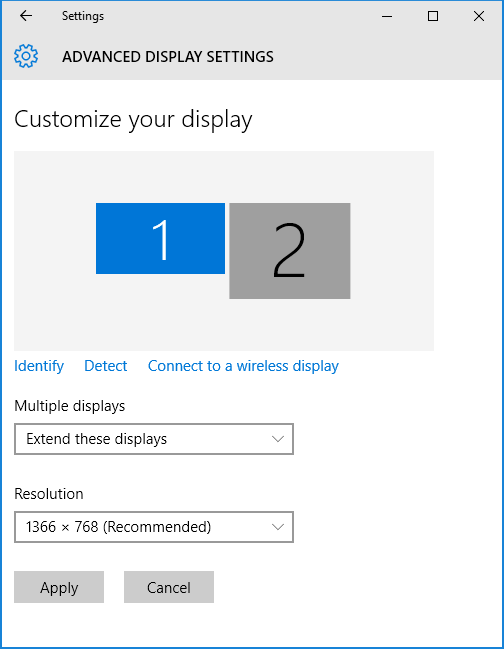
Task: Click the chevron in the Resolution dropdown
Action: 278,527
